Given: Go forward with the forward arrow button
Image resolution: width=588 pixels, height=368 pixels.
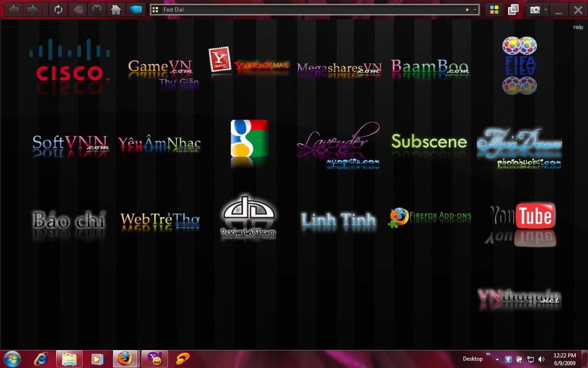Looking at the screenshot, I should tap(32, 9).
